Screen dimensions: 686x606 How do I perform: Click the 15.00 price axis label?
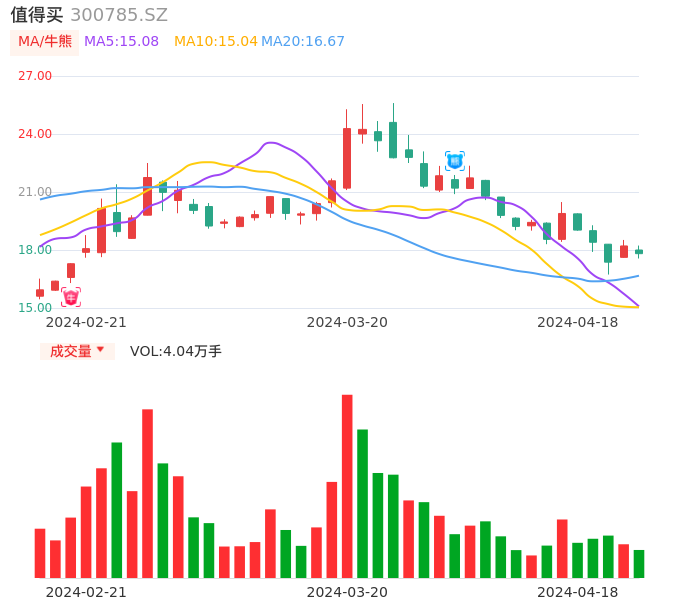tap(35, 308)
